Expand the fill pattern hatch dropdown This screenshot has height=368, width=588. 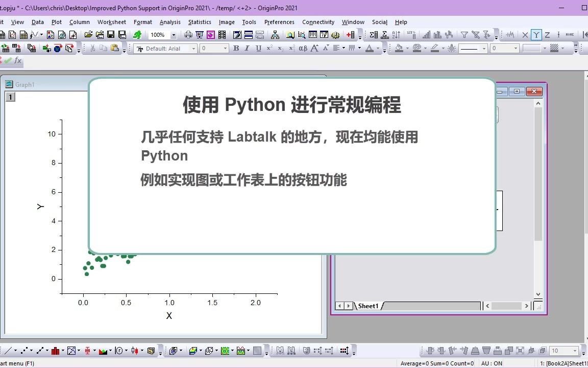(563, 49)
